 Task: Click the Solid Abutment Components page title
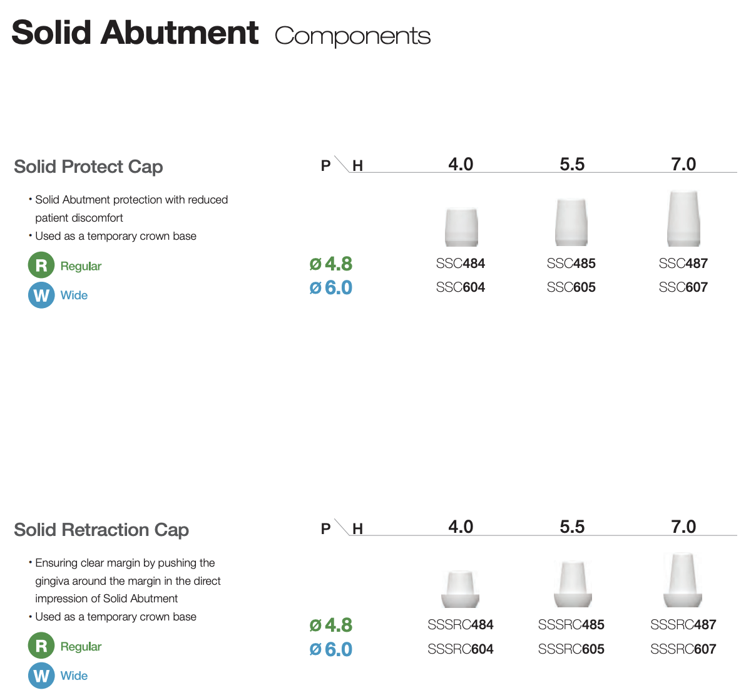[x=221, y=33]
